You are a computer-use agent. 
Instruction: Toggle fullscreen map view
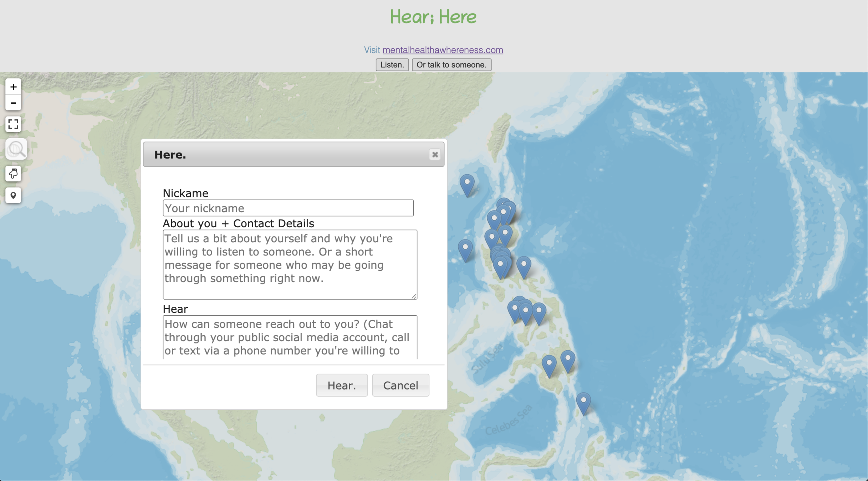(x=13, y=124)
